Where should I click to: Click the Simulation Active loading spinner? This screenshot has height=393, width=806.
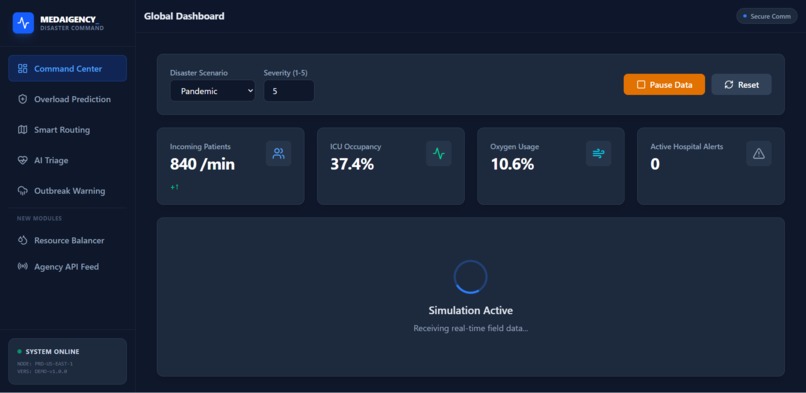(x=470, y=277)
